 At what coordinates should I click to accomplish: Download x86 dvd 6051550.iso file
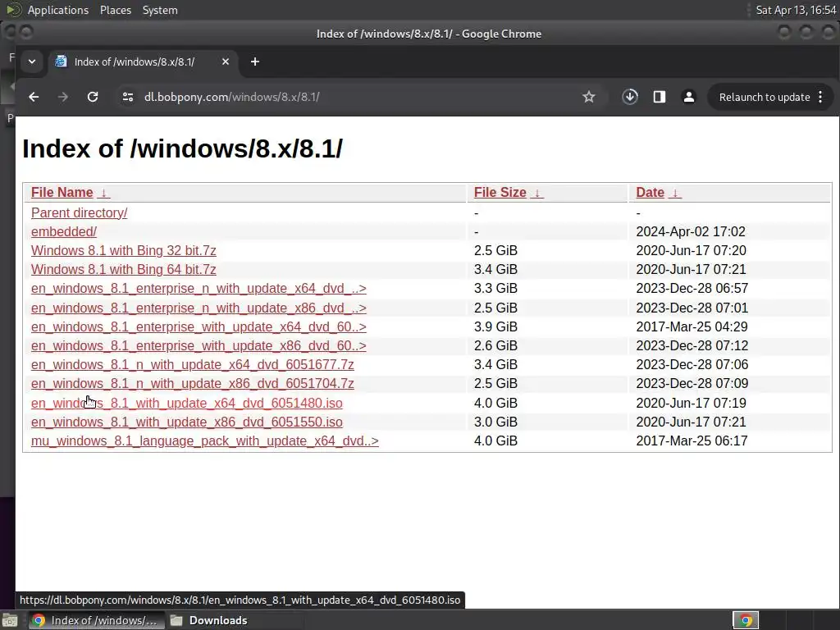click(x=187, y=422)
